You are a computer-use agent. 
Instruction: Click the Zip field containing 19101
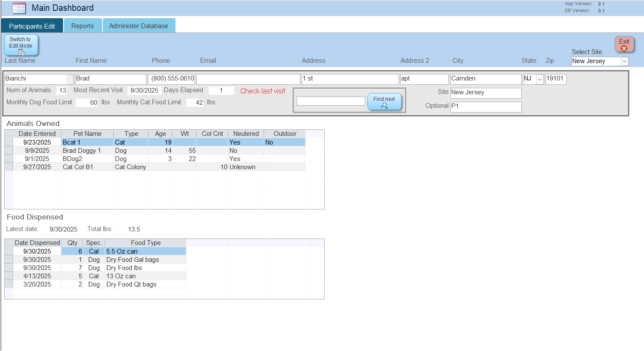click(556, 79)
